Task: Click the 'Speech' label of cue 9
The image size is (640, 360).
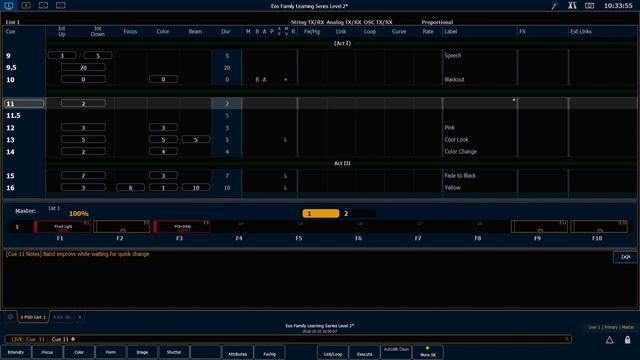Action: (x=453, y=56)
